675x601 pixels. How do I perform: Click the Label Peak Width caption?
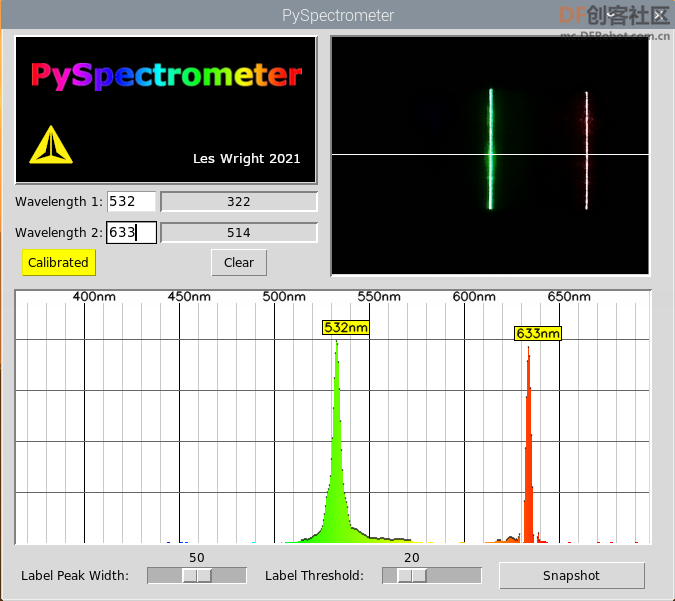tap(75, 576)
